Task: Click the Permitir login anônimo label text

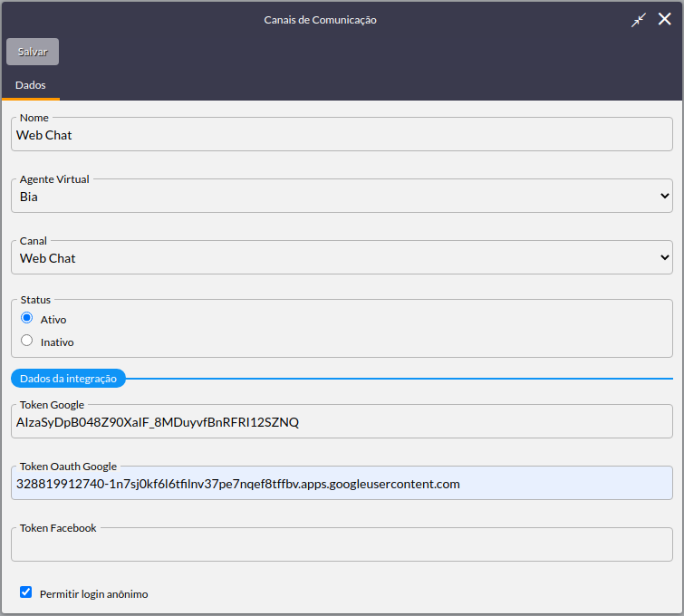Action: click(94, 594)
